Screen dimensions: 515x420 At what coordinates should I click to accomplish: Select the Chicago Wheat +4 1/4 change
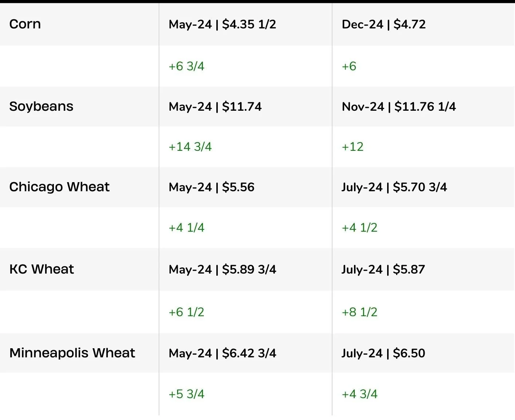(186, 228)
